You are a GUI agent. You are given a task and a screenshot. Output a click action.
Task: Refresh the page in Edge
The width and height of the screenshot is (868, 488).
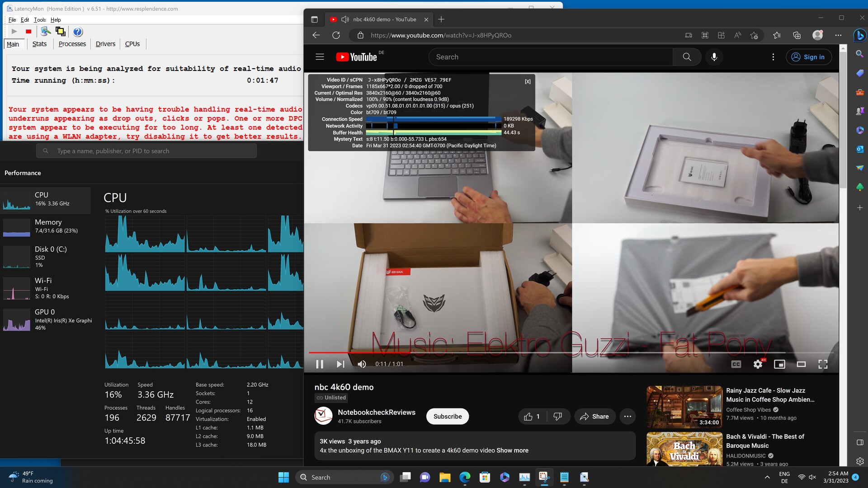point(336,35)
